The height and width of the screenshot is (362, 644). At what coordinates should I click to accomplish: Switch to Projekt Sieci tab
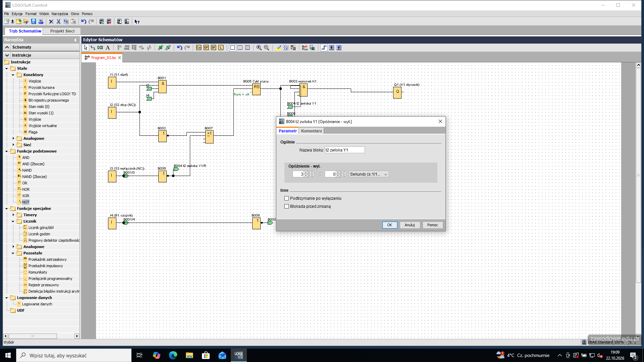(x=62, y=31)
